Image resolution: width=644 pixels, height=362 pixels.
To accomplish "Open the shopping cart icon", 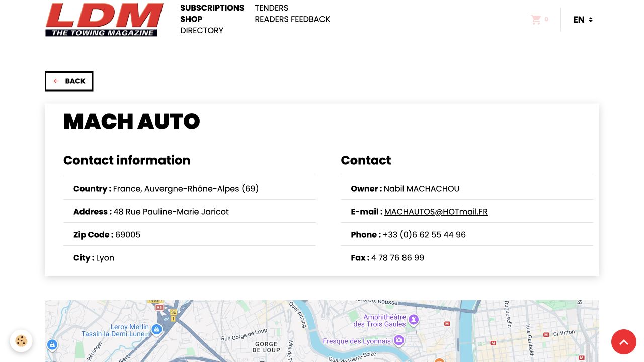I will pos(536,20).
